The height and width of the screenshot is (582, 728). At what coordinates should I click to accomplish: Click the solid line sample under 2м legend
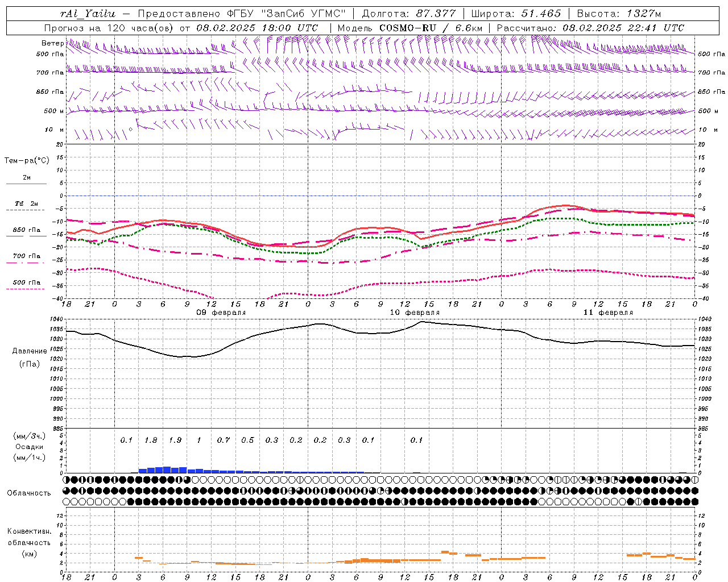(x=26, y=184)
